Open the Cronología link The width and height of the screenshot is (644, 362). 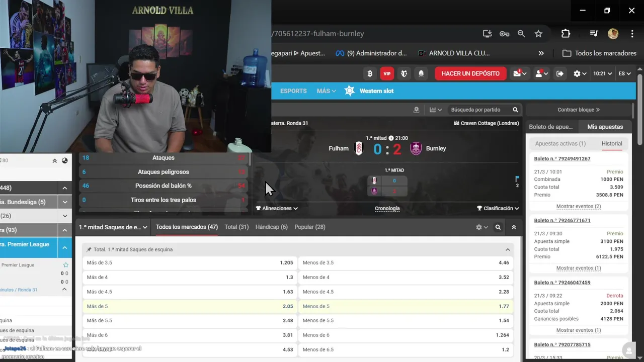387,208
